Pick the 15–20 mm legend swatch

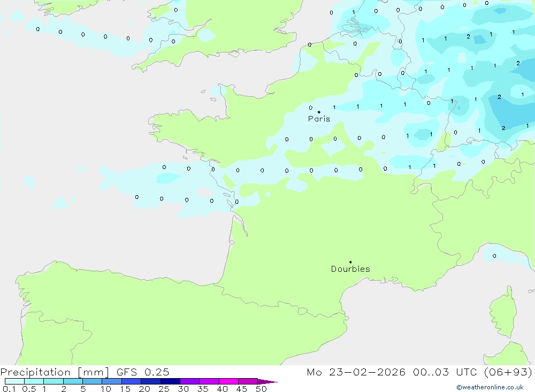coord(132,381)
